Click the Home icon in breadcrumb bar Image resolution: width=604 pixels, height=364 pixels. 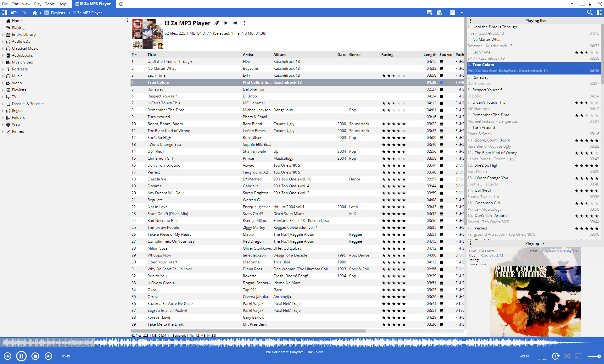pos(35,13)
